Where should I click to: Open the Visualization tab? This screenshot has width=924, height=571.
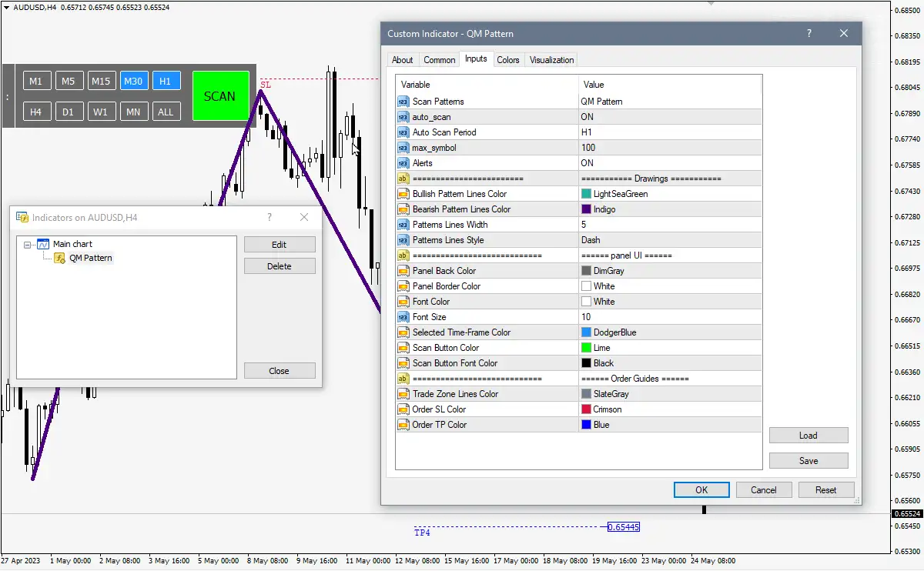pos(551,60)
